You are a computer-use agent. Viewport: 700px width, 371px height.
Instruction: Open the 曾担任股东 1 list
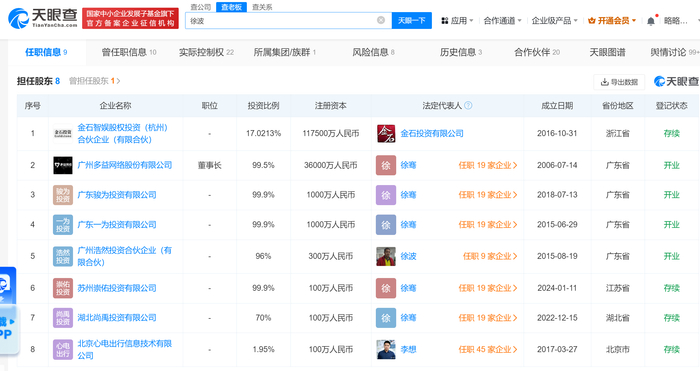(x=95, y=81)
